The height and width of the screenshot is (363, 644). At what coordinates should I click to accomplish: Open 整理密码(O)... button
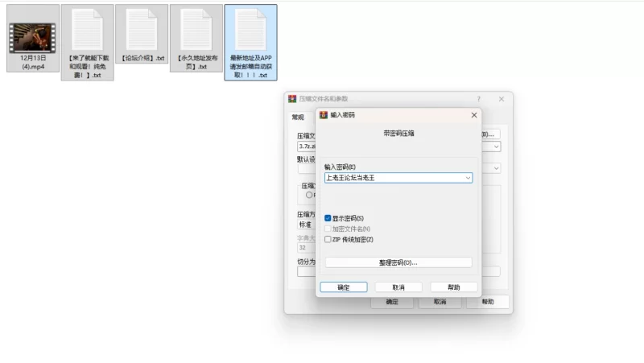pyautogui.click(x=398, y=262)
